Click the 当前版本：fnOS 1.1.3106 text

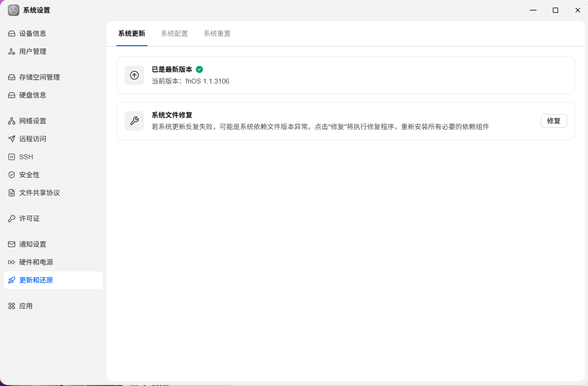point(191,81)
